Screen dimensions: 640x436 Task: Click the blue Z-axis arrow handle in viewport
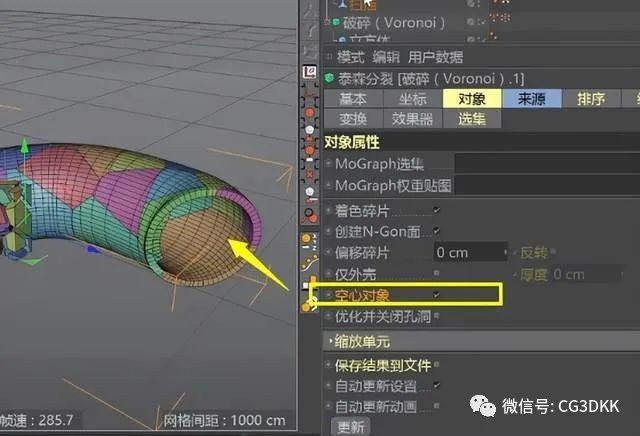point(93,249)
